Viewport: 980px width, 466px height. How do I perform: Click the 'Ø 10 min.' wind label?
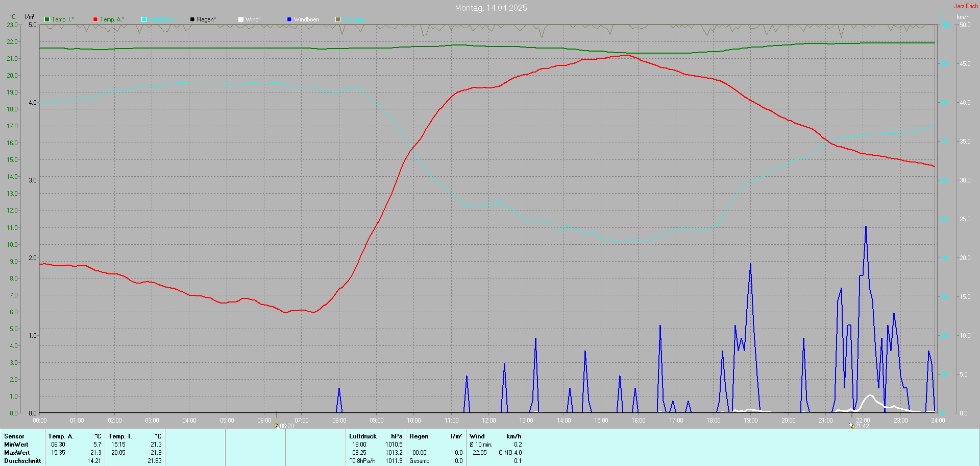coord(481,445)
